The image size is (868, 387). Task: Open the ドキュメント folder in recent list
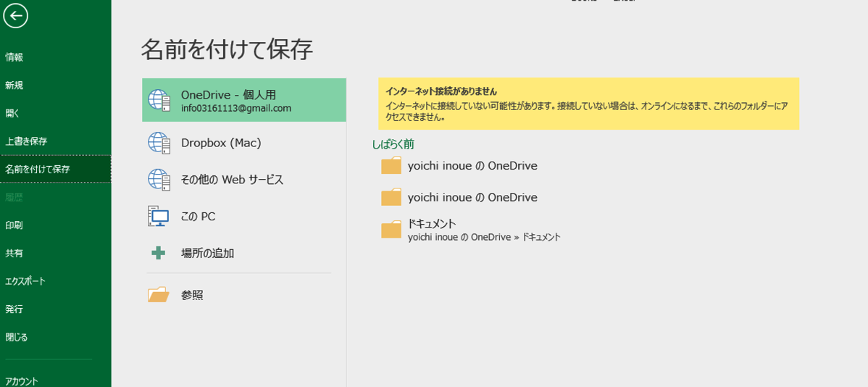click(x=391, y=230)
